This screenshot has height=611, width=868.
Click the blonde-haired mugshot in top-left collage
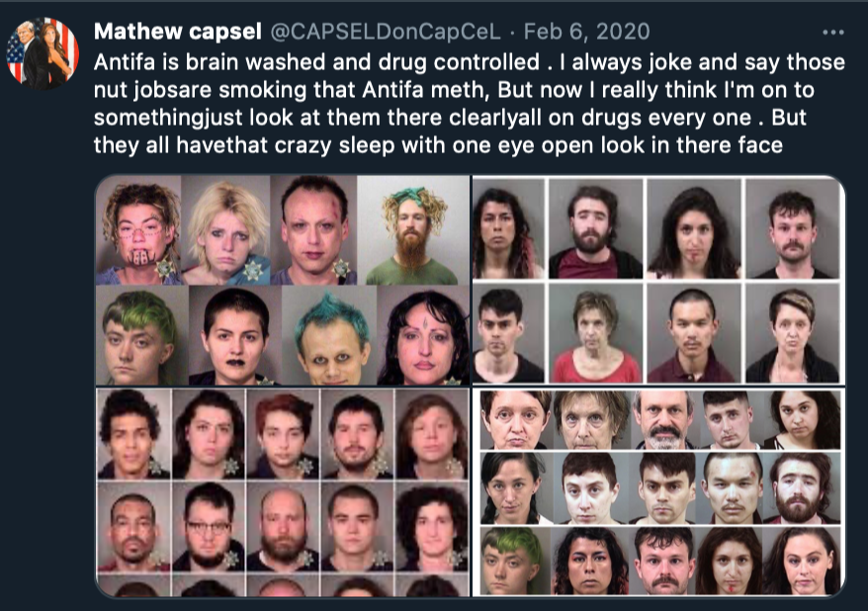click(225, 230)
